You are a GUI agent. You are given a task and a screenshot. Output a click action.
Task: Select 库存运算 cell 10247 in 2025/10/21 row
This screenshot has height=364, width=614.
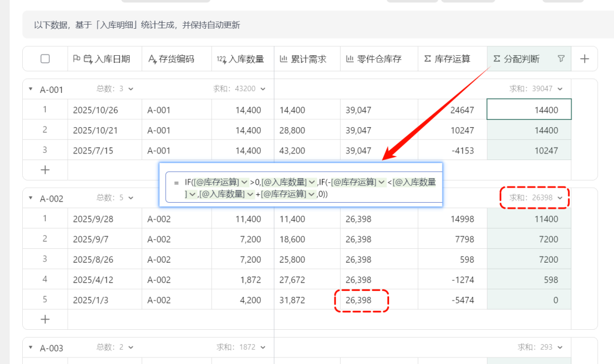452,130
